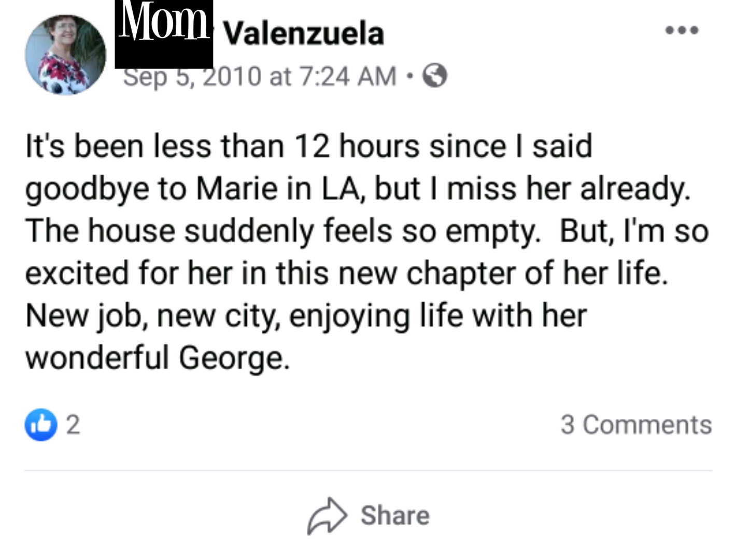The height and width of the screenshot is (560, 737).
Task: Click the Share text label
Action: point(395,515)
